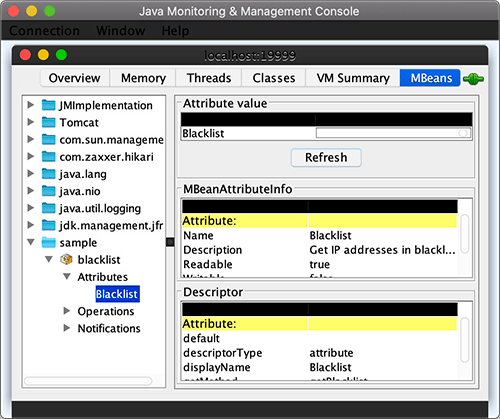The height and width of the screenshot is (419, 500).
Task: Expand the Operations node under blacklist
Action: (67, 311)
